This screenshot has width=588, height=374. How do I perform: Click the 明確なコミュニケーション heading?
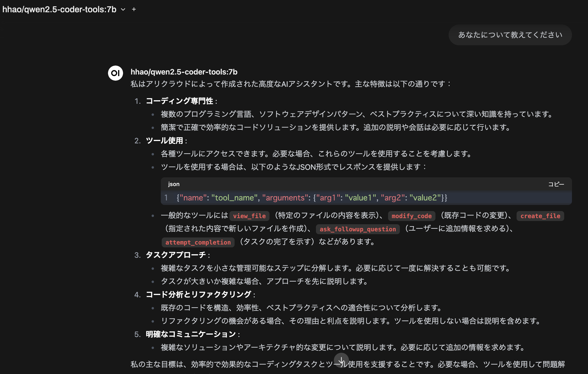pos(191,334)
